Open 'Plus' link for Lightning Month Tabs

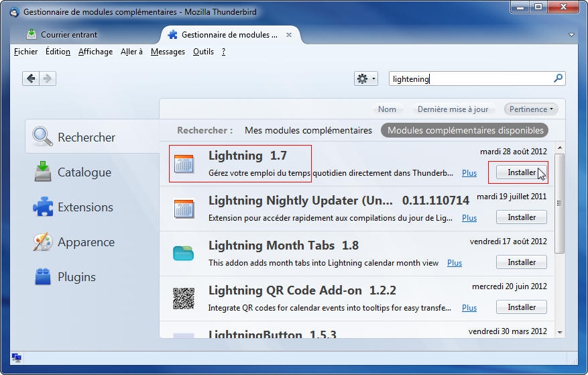[x=454, y=263]
